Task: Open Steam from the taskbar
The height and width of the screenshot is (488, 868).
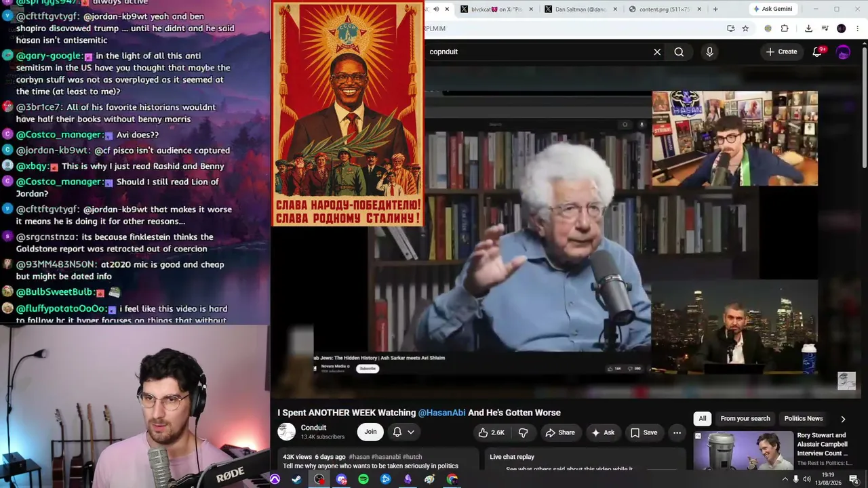Action: [296, 479]
